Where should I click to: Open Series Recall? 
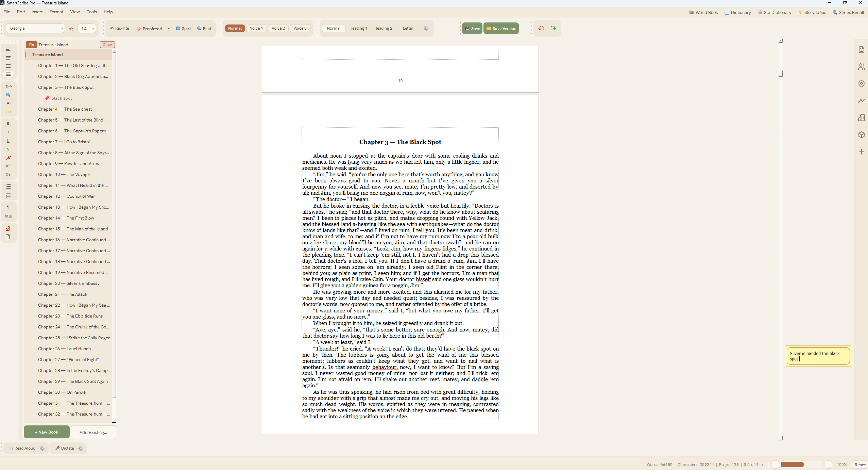click(848, 13)
